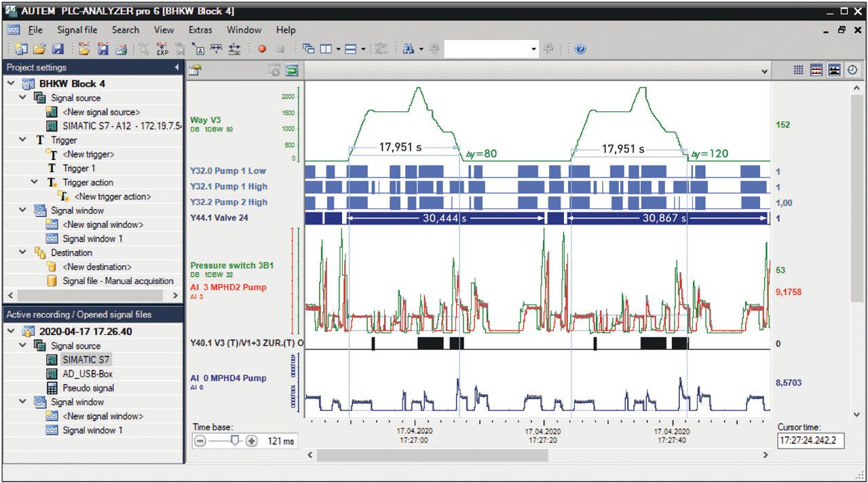The width and height of the screenshot is (868, 483).
Task: Collapse the 2020-04-17 17.26.40 recording node
Action: coord(11,331)
